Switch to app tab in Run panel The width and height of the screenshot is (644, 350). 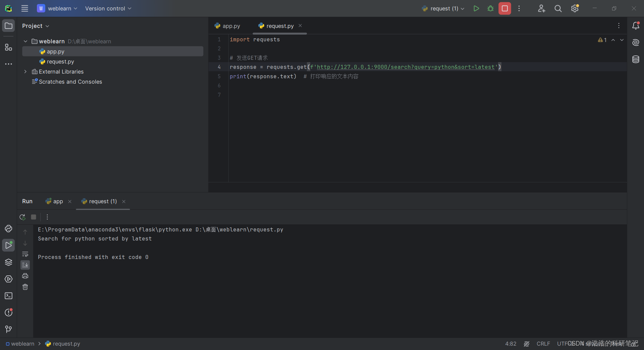pos(54,201)
